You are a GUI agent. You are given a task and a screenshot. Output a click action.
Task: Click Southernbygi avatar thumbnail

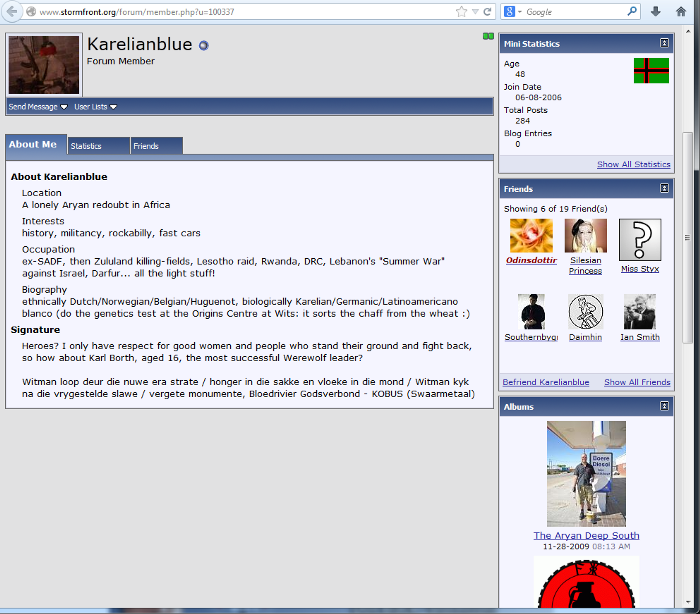(x=531, y=311)
